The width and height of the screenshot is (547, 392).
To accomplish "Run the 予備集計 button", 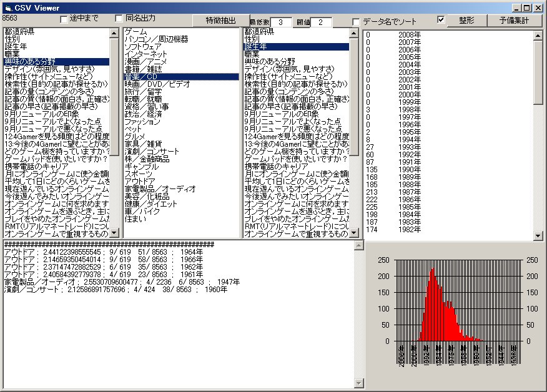I will click(513, 21).
